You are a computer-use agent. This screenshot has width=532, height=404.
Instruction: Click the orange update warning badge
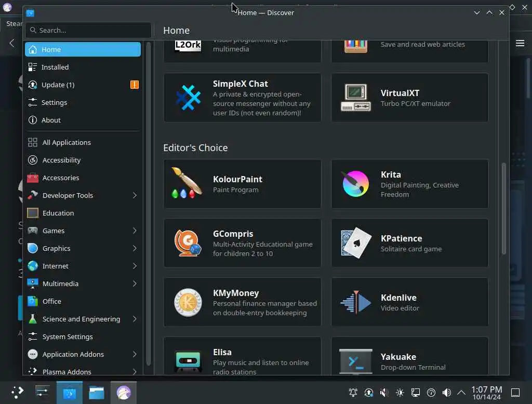[135, 85]
